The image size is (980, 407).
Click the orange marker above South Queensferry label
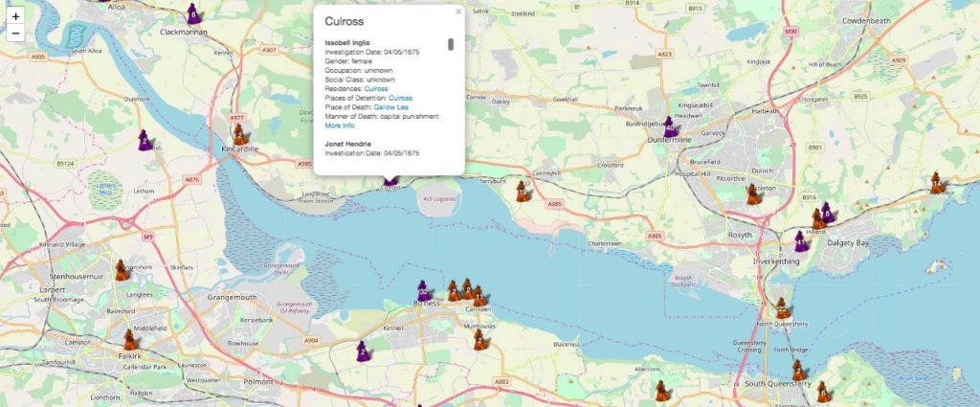tap(798, 370)
